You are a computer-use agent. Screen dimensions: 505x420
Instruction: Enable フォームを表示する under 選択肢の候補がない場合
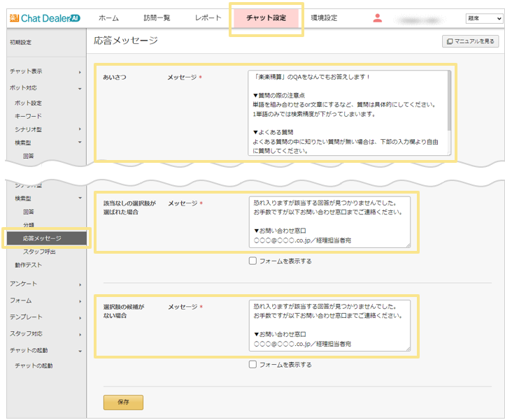coord(253,365)
